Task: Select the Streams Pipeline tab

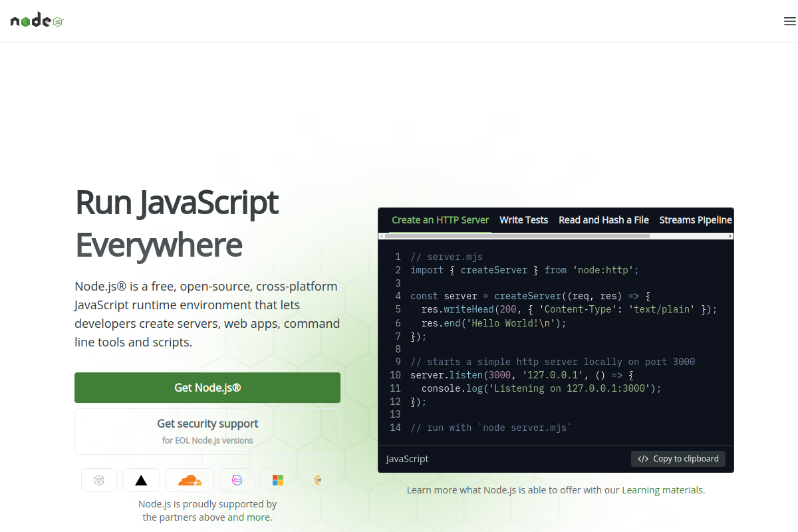Action: pos(695,219)
